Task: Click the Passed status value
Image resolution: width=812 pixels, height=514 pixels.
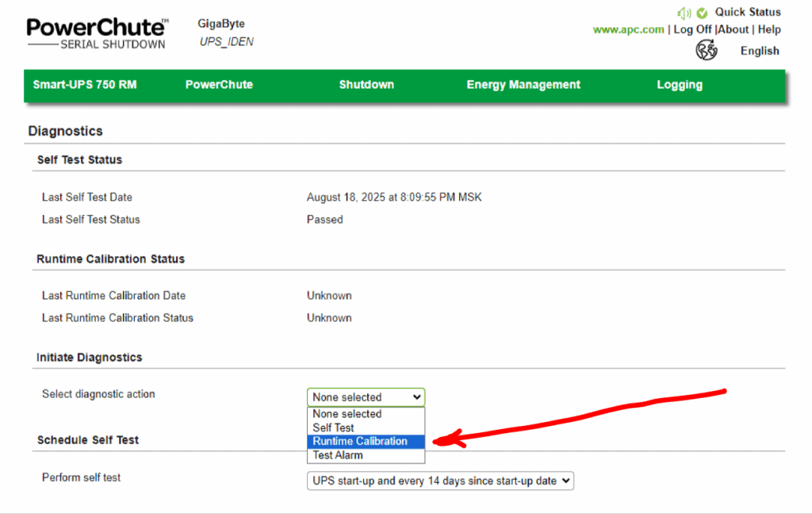Action: 324,220
